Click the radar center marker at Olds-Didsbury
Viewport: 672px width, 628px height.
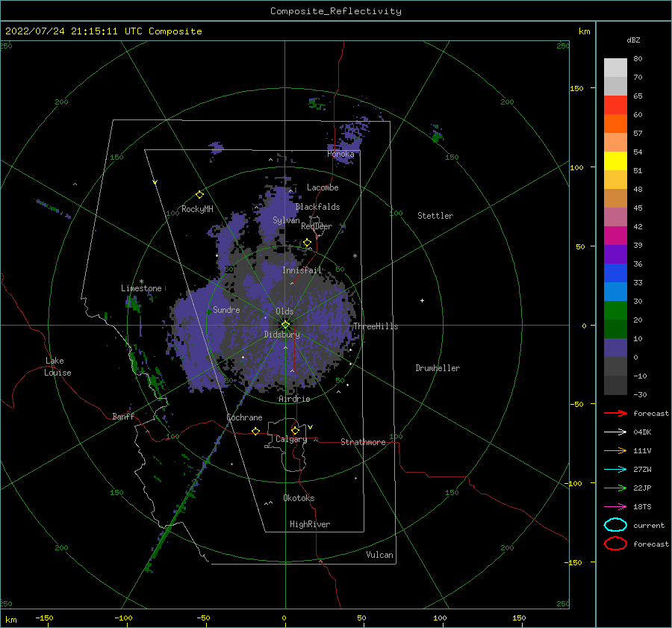(285, 325)
